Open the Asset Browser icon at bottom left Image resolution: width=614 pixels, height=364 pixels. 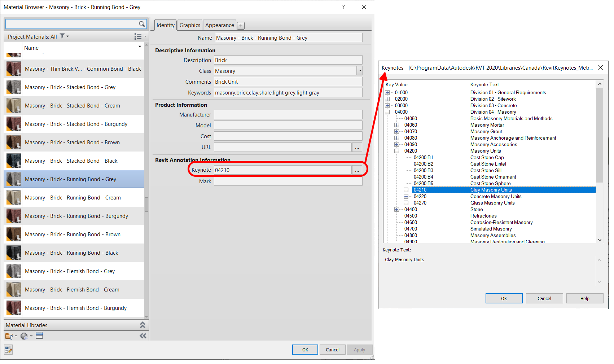tap(8, 349)
